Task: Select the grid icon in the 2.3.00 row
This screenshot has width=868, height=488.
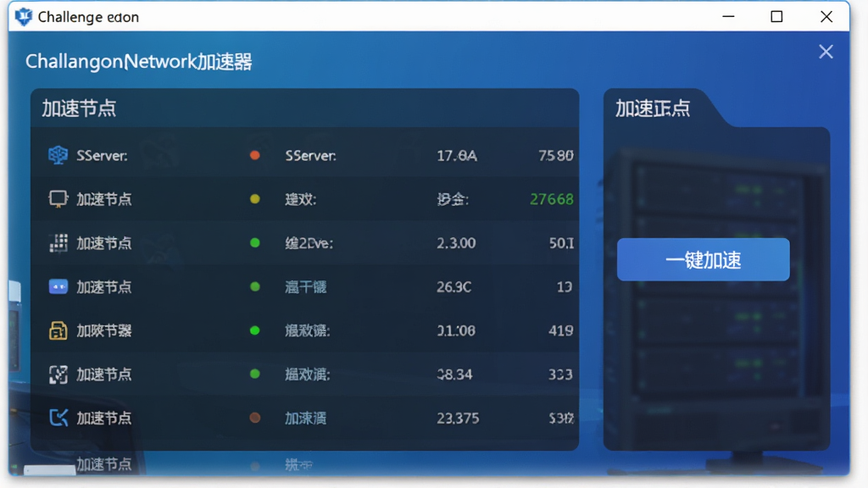Action: tap(58, 243)
